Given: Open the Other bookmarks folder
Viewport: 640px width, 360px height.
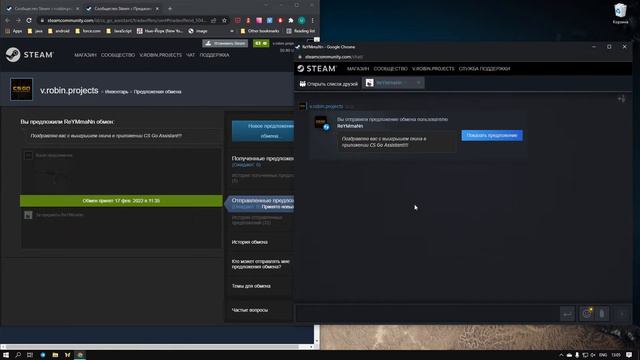Looking at the screenshot, I should [x=260, y=31].
